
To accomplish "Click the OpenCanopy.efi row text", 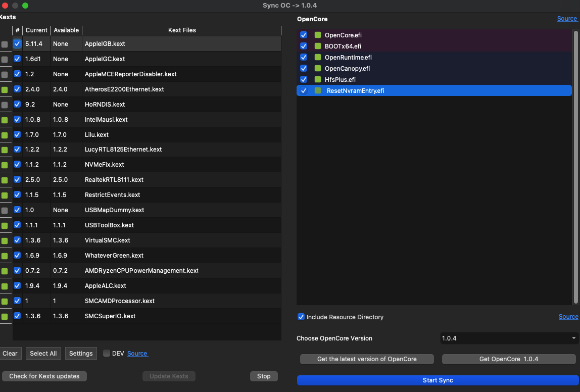I will [347, 68].
